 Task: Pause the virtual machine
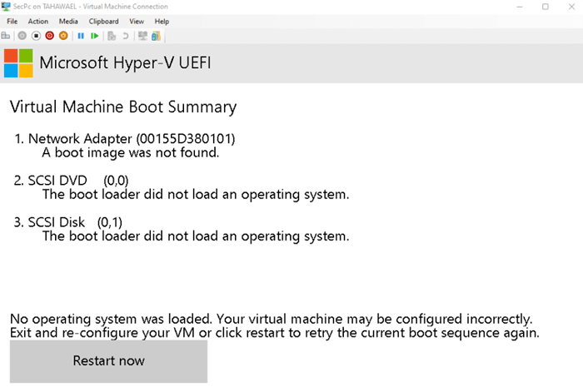pyautogui.click(x=81, y=36)
